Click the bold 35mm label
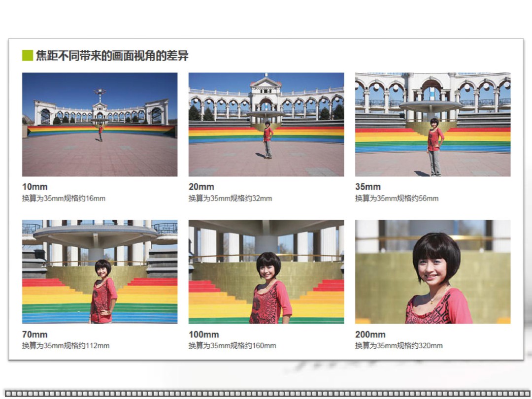Screen dimensions: 532x399 point(368,187)
